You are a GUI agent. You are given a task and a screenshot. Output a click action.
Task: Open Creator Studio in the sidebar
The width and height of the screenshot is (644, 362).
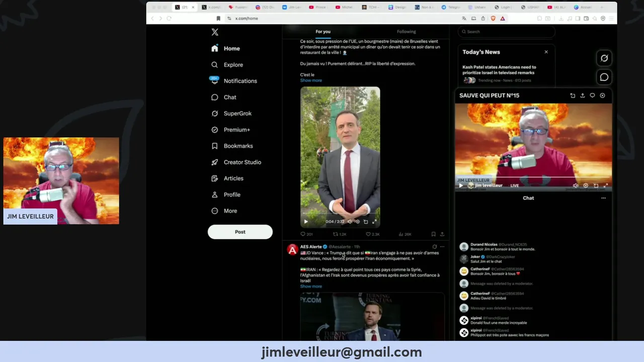coord(235,162)
